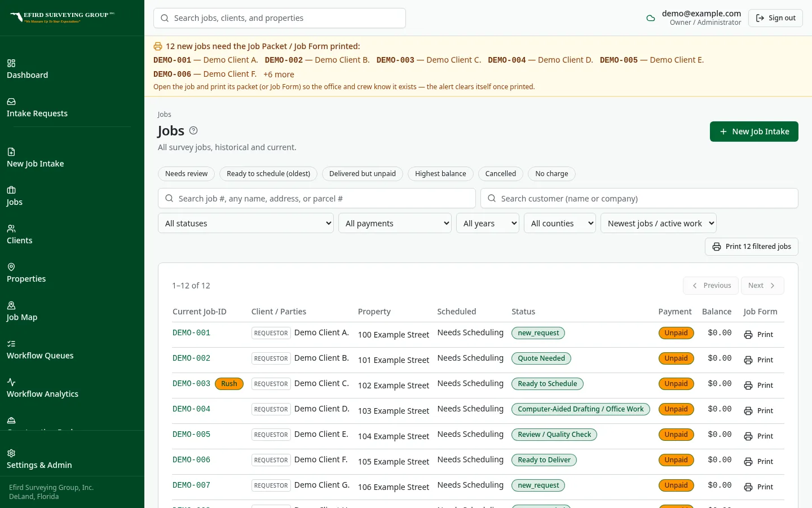Apply the Cancelled quick filter
Screen dimensions: 812x508
click(x=501, y=174)
